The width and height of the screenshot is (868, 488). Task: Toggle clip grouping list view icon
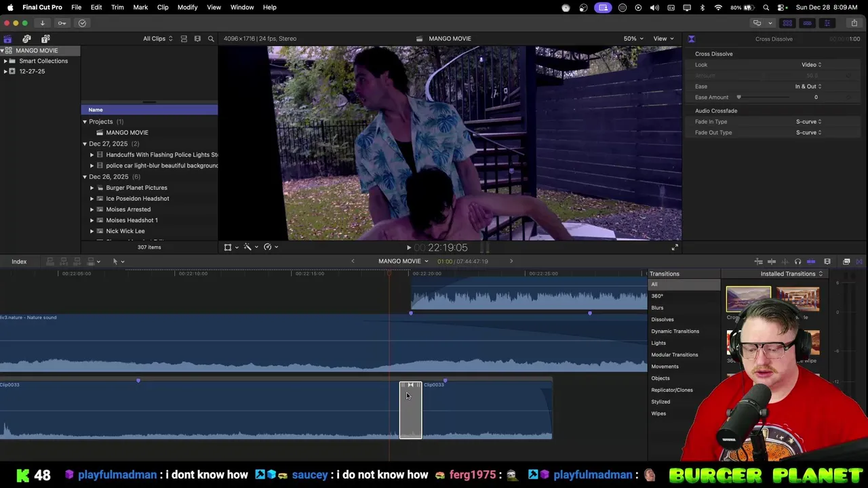[184, 39]
